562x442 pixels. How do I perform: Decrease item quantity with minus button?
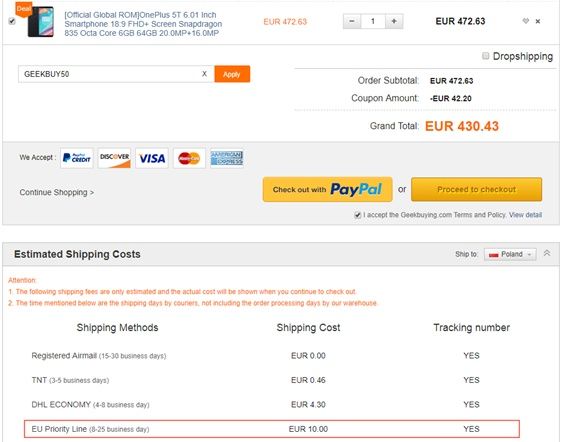[x=352, y=22]
